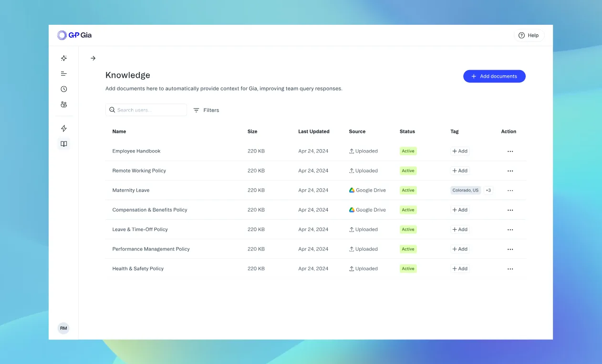
Task: Click the Tag column header
Action: (x=455, y=131)
